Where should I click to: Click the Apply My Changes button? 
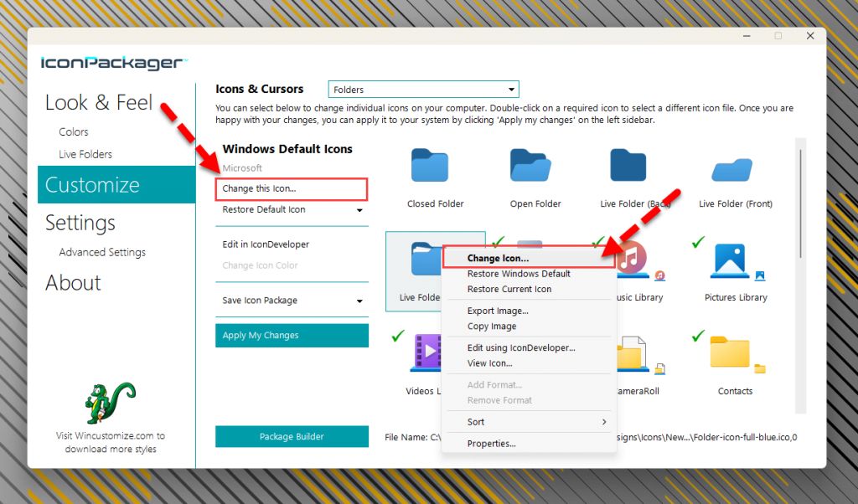click(292, 335)
